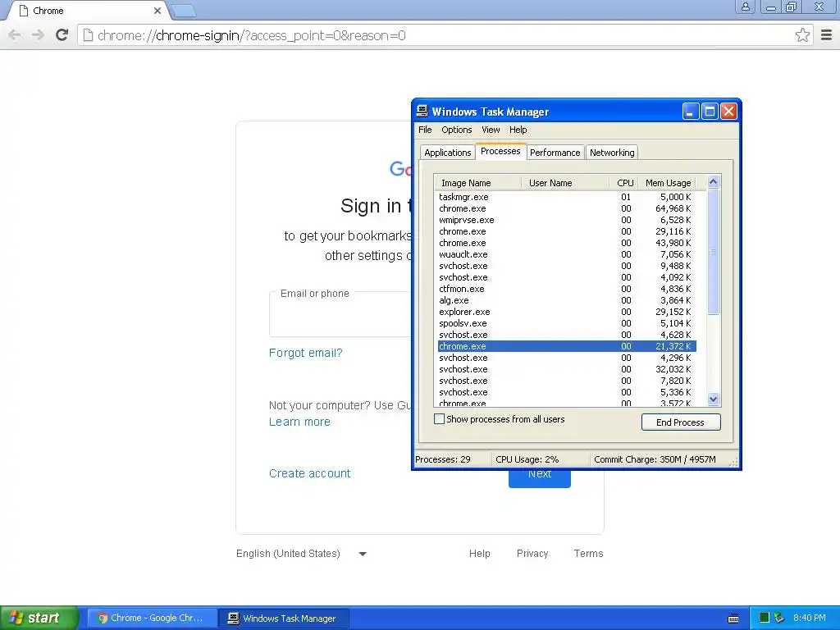Click the process list scroll down arrow
Image resolution: width=840 pixels, height=630 pixels.
pos(713,399)
